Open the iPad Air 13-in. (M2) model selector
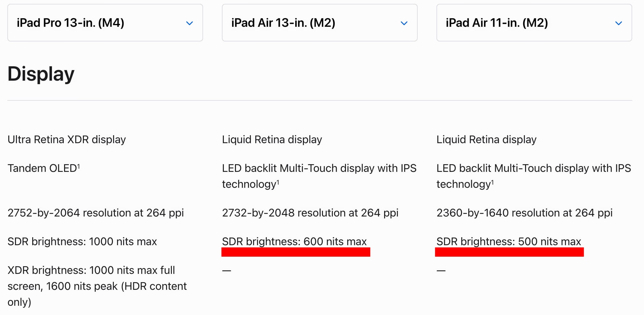Viewport: 644px width, 315px height. click(x=319, y=23)
